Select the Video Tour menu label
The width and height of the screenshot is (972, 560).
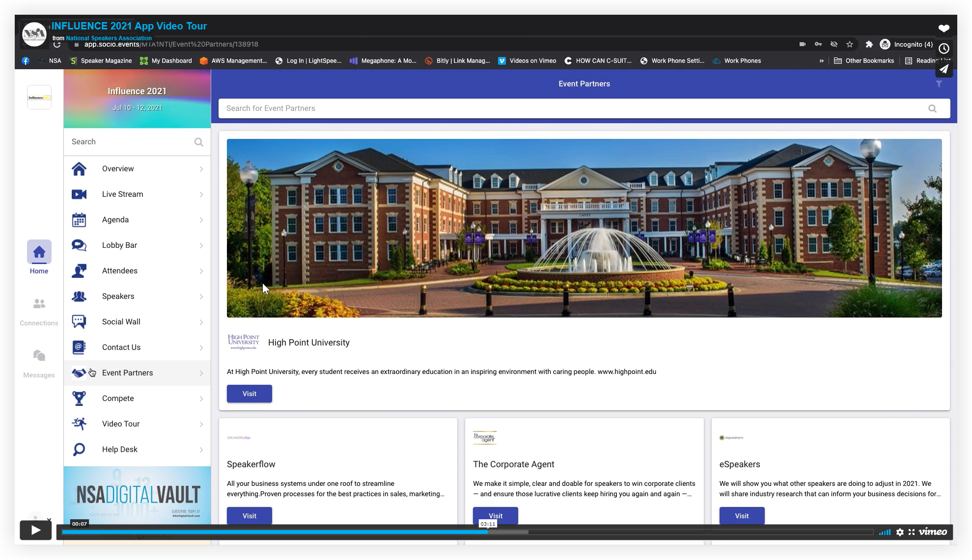tap(121, 424)
